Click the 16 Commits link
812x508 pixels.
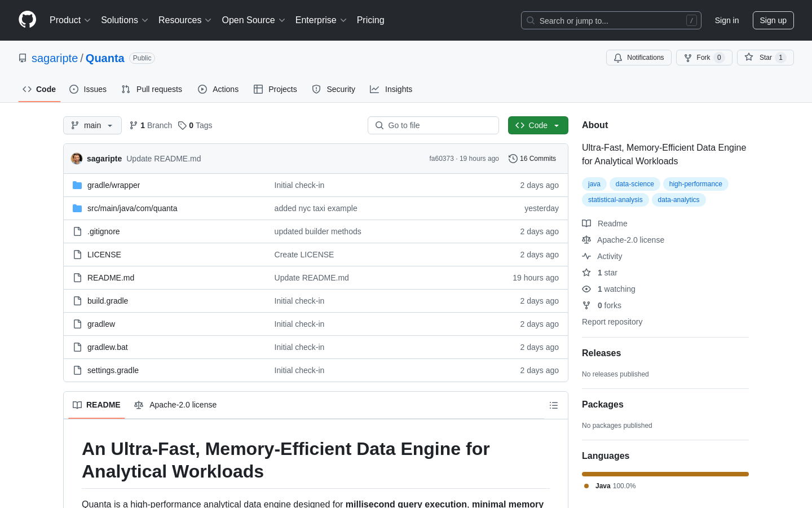pos(532,159)
